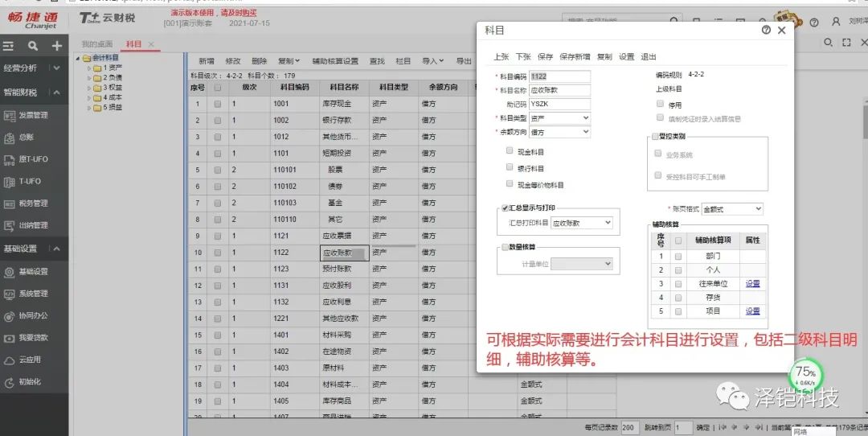This screenshot has height=436, width=868.
Task: Open 发票管理 from the sidebar
Action: click(x=33, y=115)
